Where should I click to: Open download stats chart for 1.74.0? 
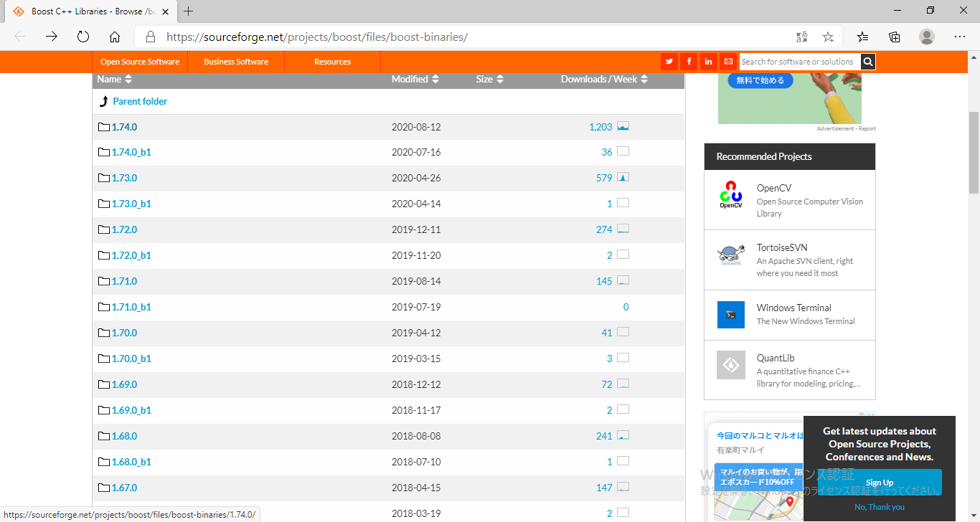tap(623, 127)
